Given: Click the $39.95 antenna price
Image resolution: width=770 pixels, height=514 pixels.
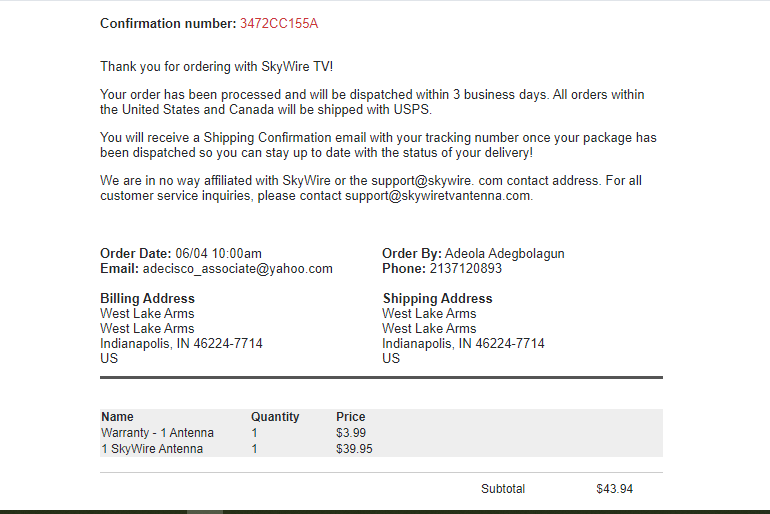Looking at the screenshot, I should click(x=354, y=449).
